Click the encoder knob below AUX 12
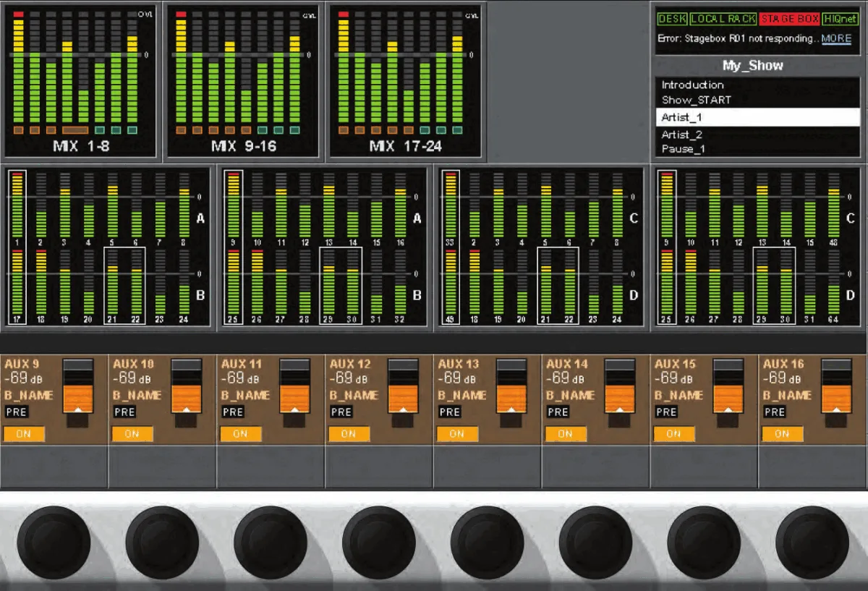This screenshot has height=591, width=868. click(379, 543)
